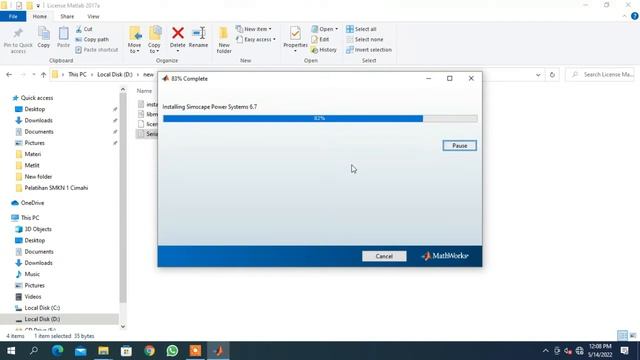Refresh the current folder
Screen dimensions: 640x360
tap(552, 75)
